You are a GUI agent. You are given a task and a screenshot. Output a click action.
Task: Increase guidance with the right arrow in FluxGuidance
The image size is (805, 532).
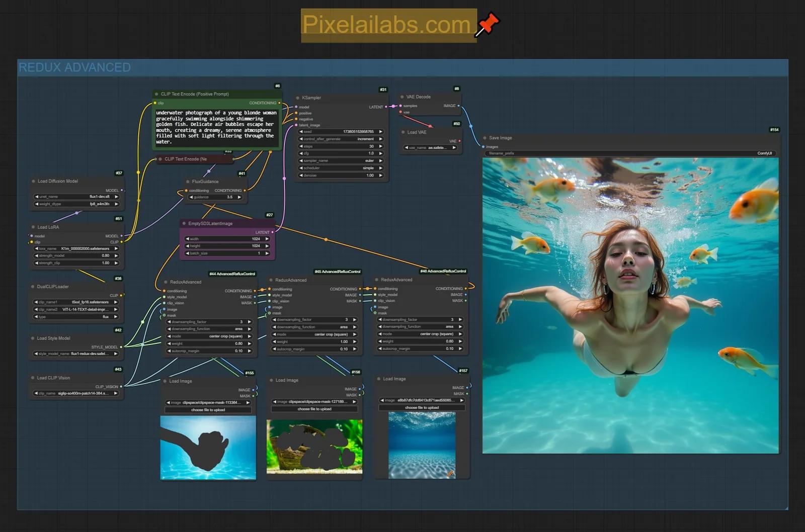239,197
